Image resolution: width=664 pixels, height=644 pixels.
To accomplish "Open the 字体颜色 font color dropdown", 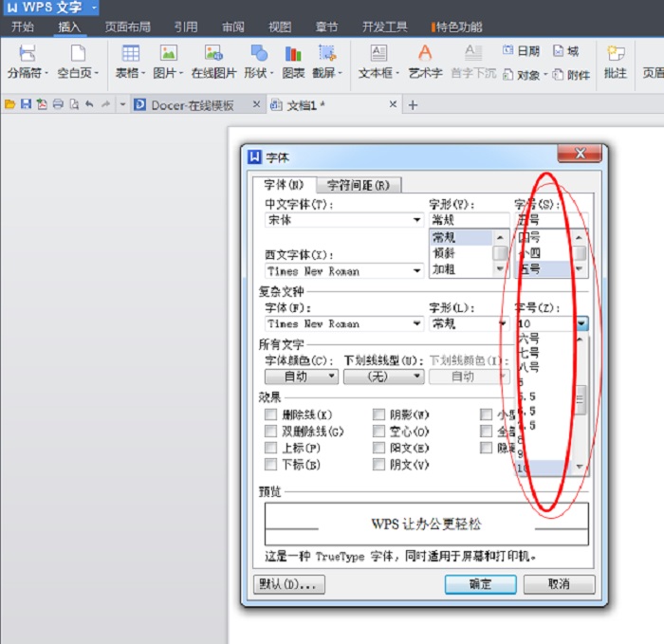I will [x=331, y=377].
